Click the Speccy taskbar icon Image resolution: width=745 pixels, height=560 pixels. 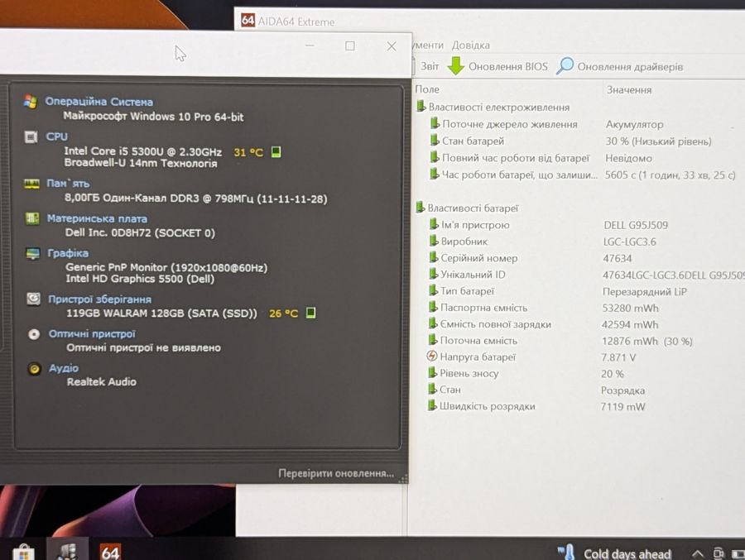[67, 551]
